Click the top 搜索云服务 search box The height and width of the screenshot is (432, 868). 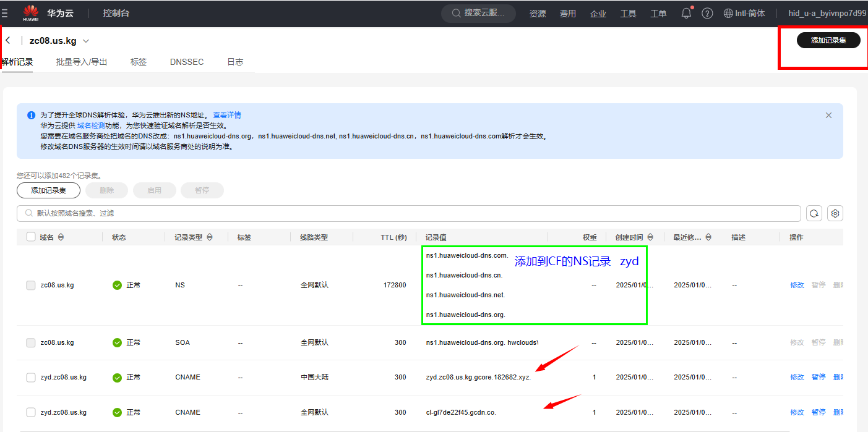[478, 13]
